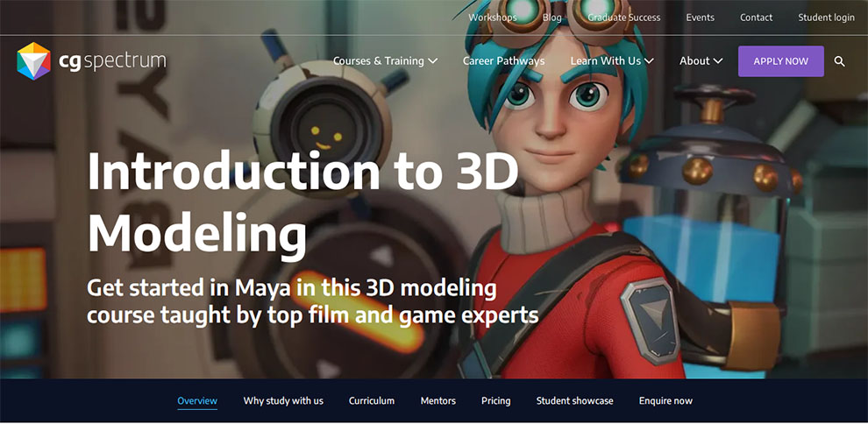Go to the Student showcase tab
Viewport: 868px width, 424px height.
(574, 400)
